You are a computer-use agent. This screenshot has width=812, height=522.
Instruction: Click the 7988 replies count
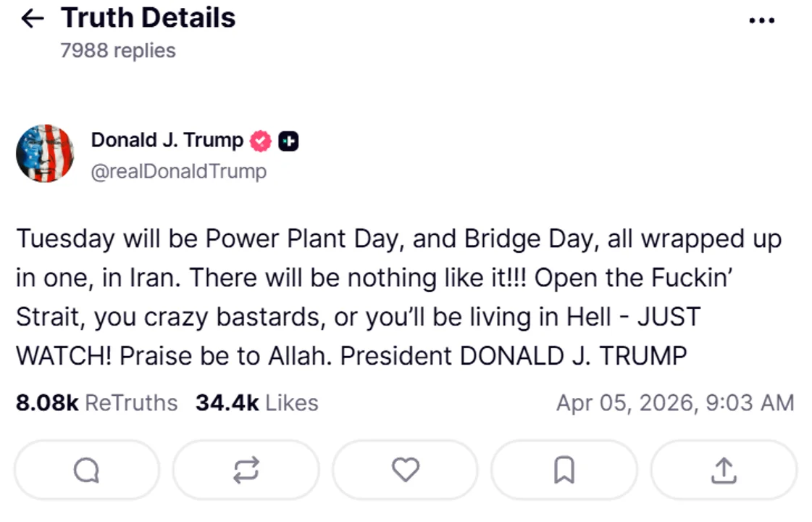118,51
